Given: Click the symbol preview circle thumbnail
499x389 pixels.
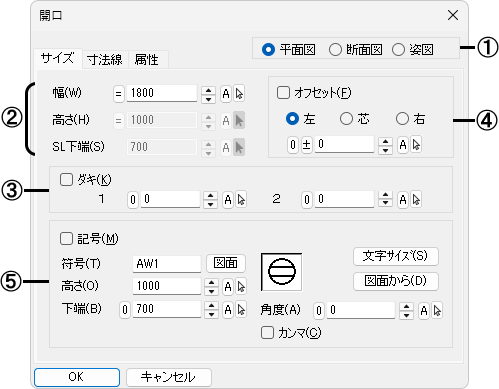Looking at the screenshot, I should (x=282, y=272).
